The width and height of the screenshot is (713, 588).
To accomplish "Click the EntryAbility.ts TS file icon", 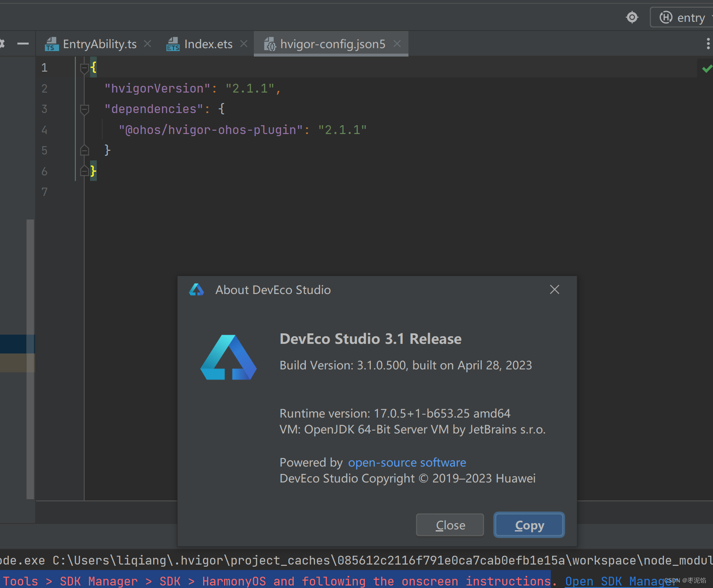I will coord(52,44).
